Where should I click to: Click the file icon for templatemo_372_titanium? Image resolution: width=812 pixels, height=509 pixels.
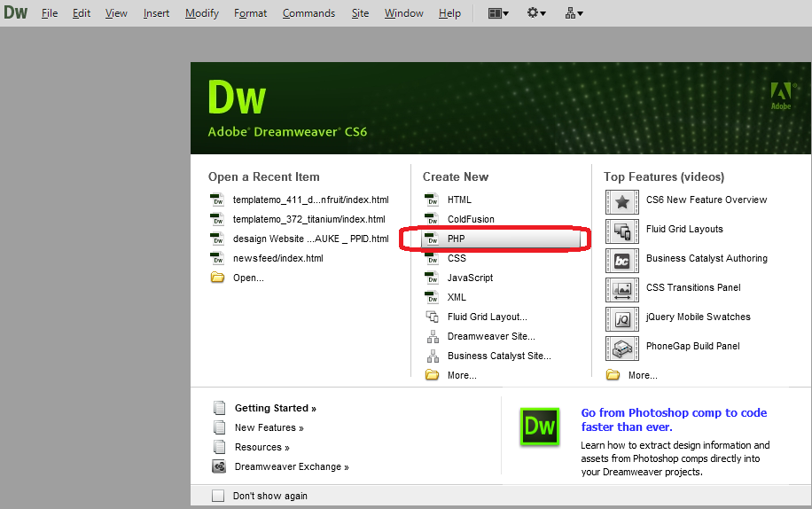click(217, 219)
